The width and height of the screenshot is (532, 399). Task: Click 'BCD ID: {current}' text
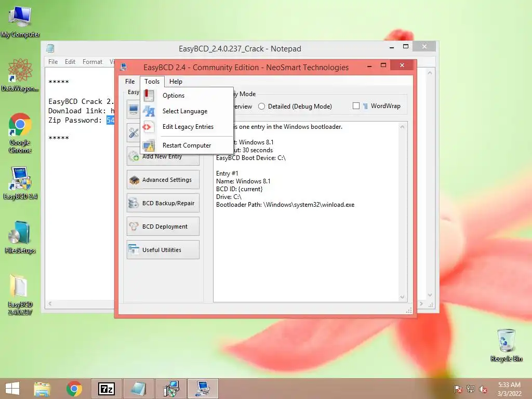pyautogui.click(x=240, y=189)
